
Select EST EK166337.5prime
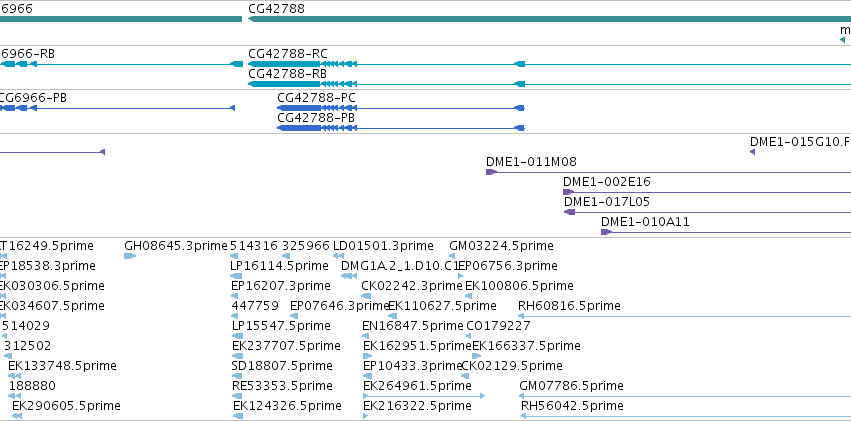[x=526, y=346]
